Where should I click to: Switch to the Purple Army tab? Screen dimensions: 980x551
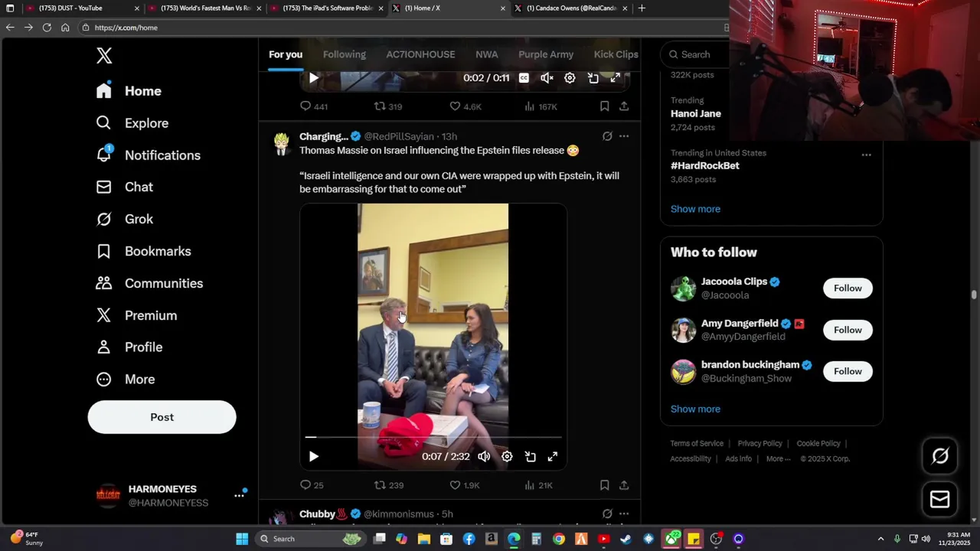[546, 54]
